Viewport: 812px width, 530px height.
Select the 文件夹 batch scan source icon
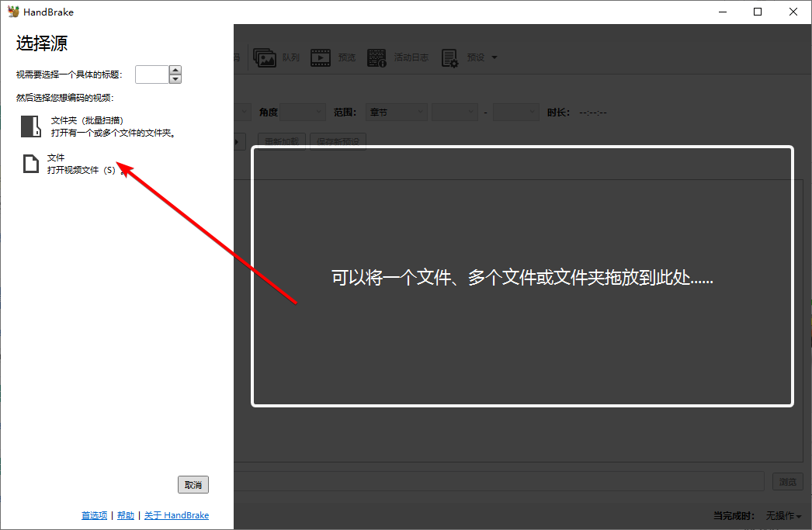pyautogui.click(x=29, y=126)
